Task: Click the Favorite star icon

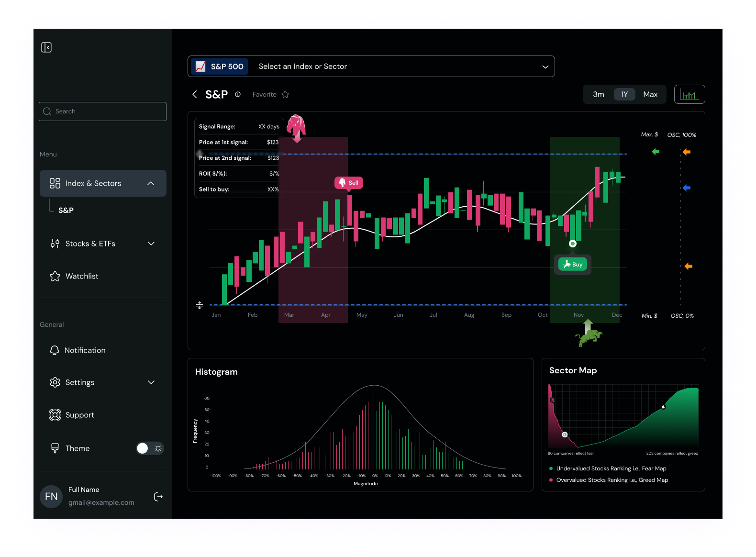Action: (x=285, y=94)
